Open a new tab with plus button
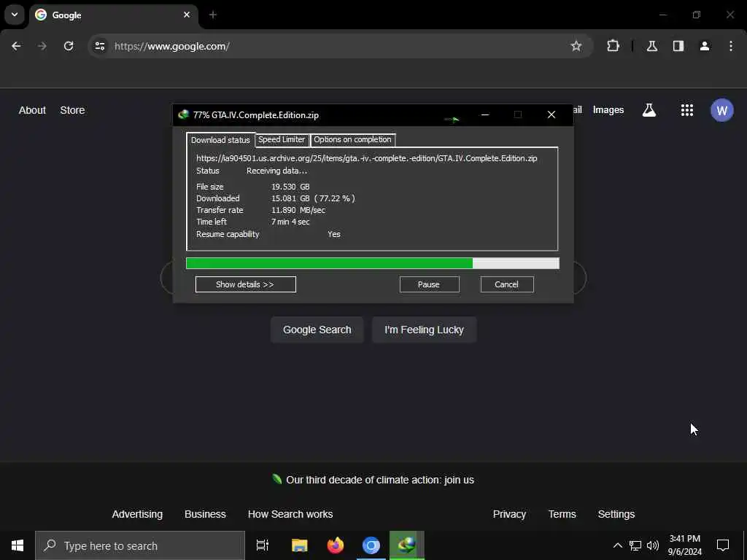This screenshot has height=560, width=747. pyautogui.click(x=213, y=15)
